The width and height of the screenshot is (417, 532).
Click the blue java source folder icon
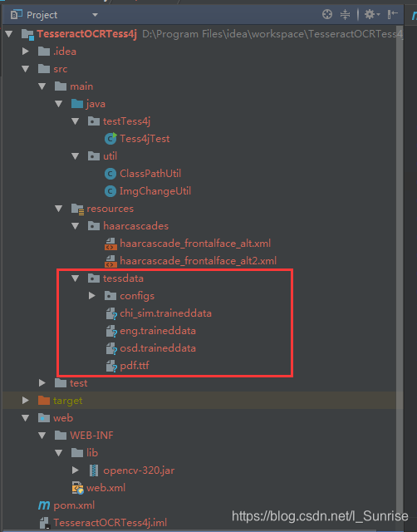coord(77,103)
